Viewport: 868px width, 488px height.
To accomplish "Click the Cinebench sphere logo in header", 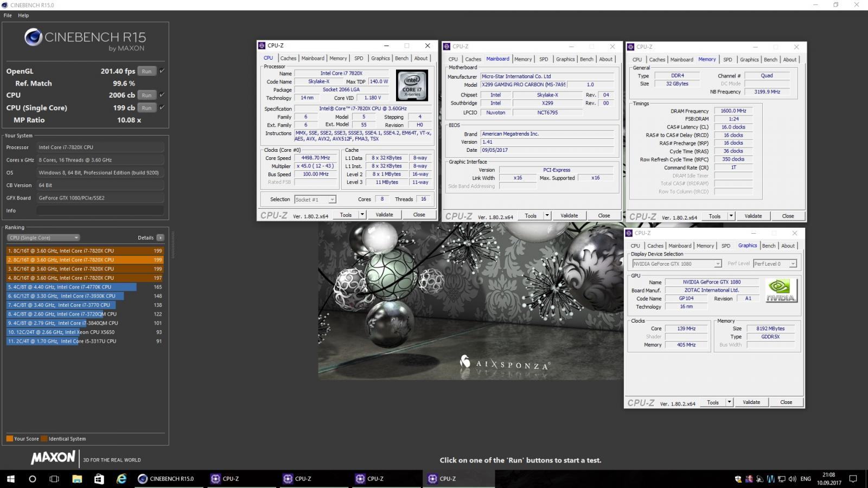I will 33,37.
